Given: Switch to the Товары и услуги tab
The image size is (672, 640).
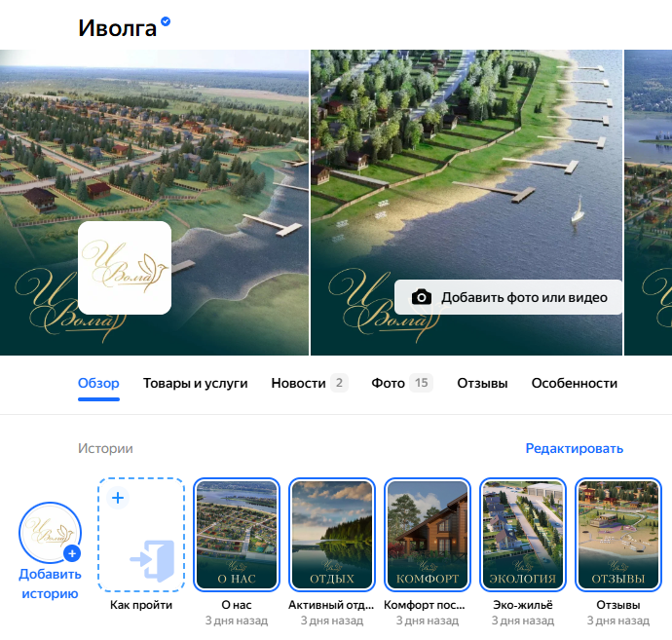Looking at the screenshot, I should click(x=196, y=383).
